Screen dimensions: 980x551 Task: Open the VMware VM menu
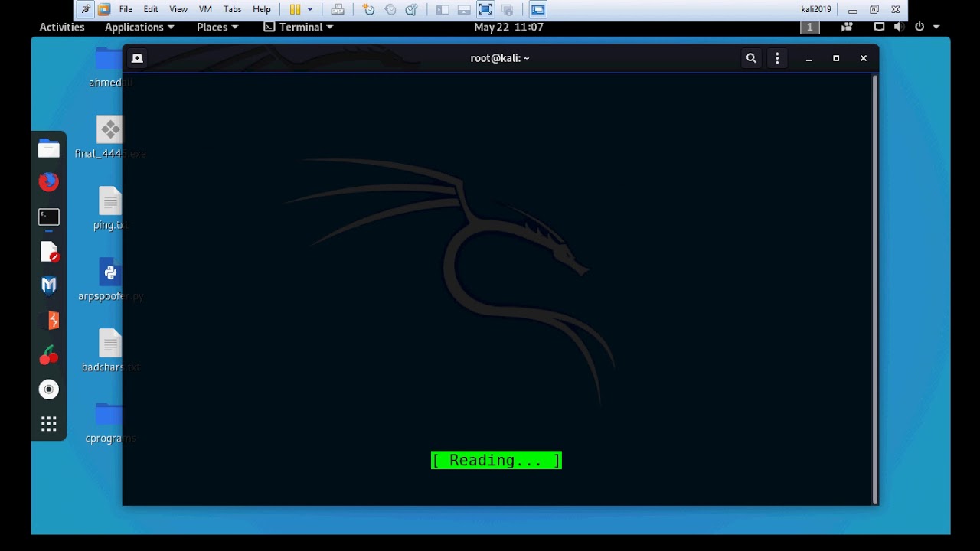205,9
